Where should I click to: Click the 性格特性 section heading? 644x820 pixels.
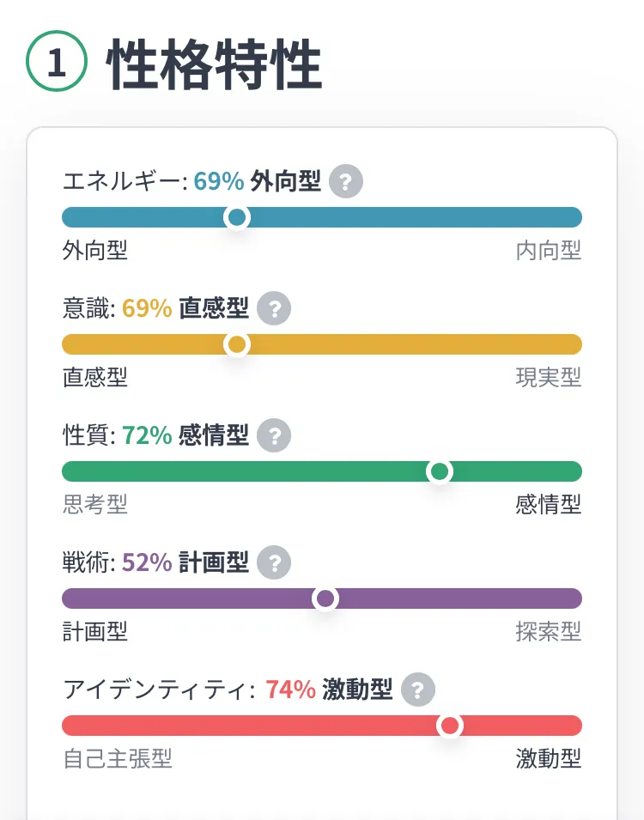point(215,66)
